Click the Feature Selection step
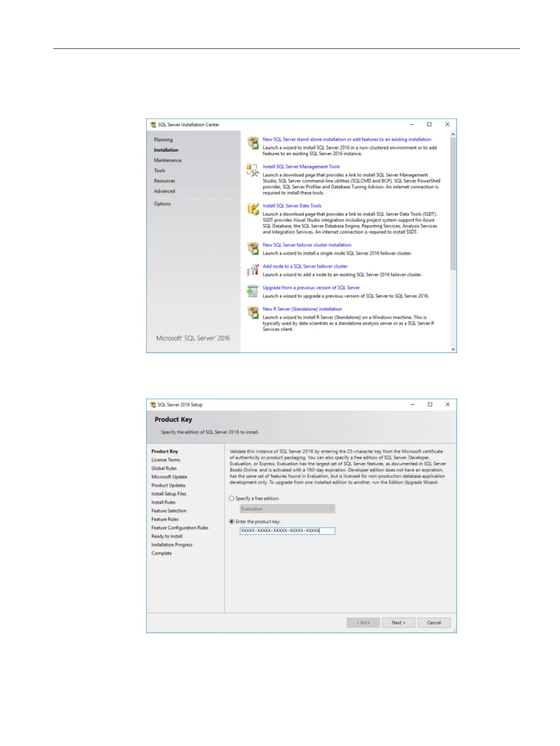 [169, 510]
